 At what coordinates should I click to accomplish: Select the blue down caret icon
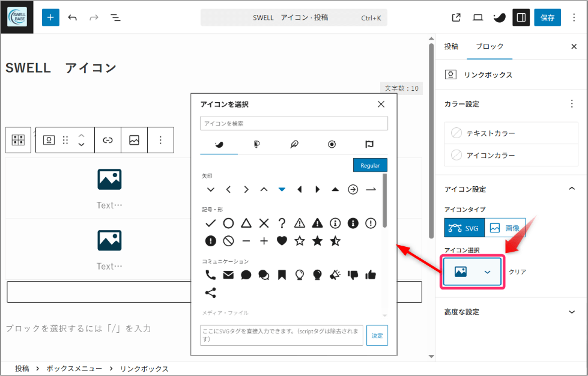coord(282,190)
